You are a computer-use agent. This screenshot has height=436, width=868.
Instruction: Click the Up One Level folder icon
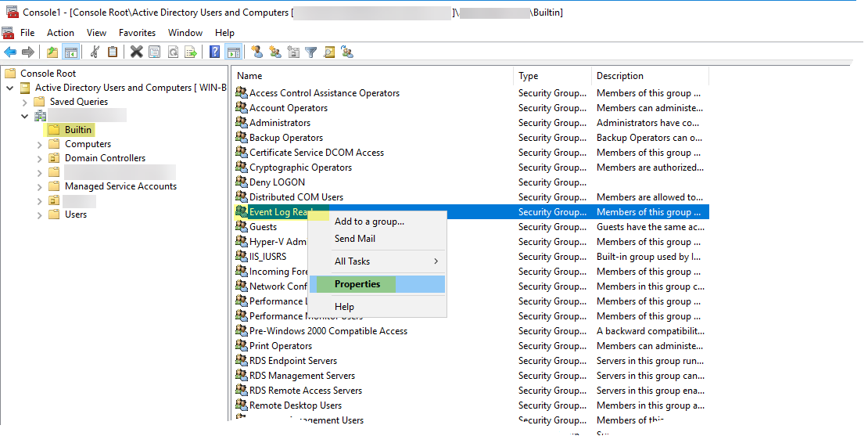coord(52,52)
